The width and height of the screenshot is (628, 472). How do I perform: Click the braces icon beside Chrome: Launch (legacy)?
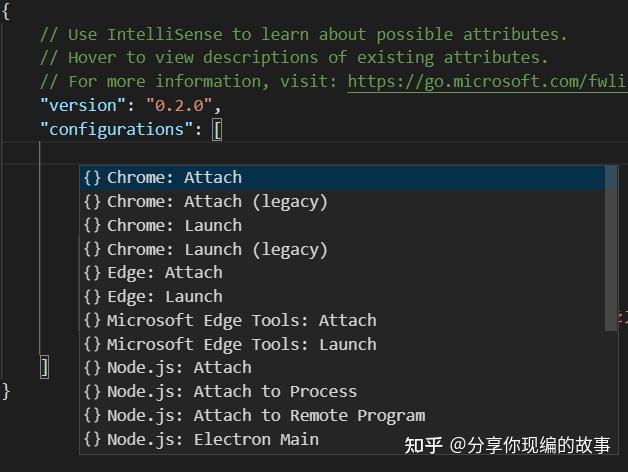92,249
